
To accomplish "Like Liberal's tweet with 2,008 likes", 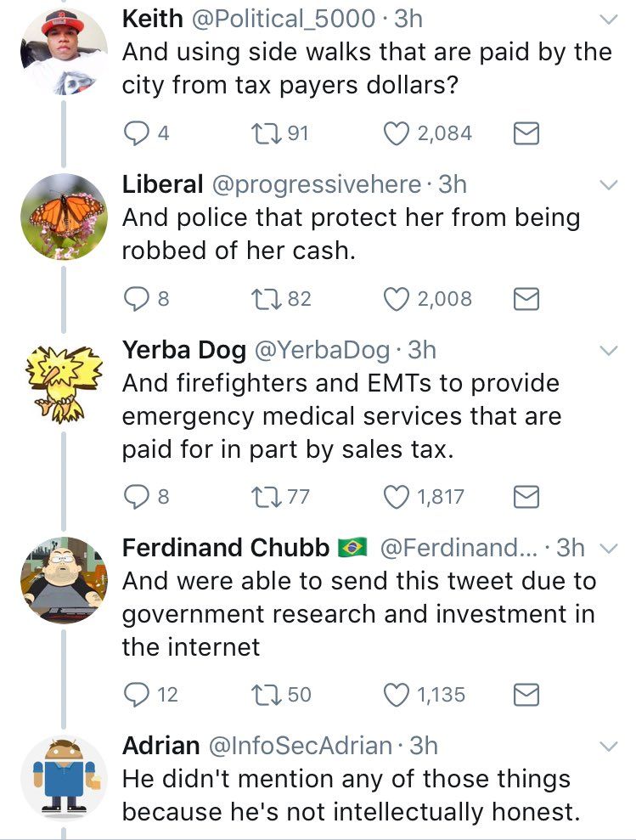I will (396, 299).
